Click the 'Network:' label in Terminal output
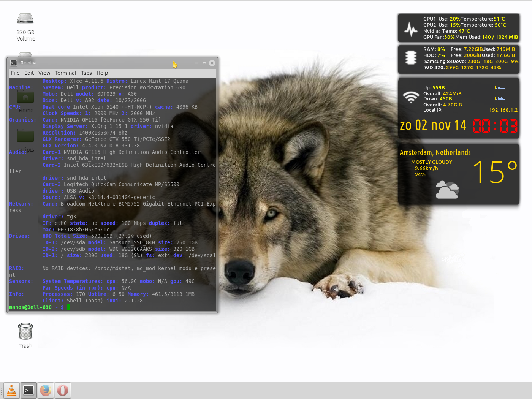532x399 pixels. tap(21, 204)
